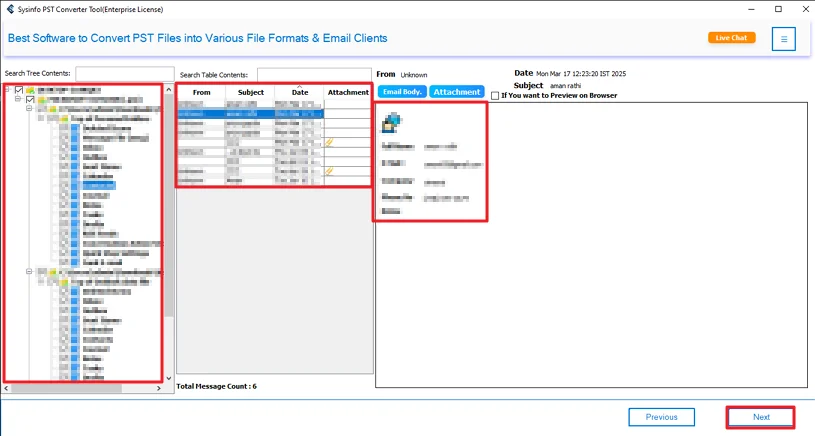Toggle the second-level checkbox below the root
The height and width of the screenshot is (436, 815).
pos(30,99)
